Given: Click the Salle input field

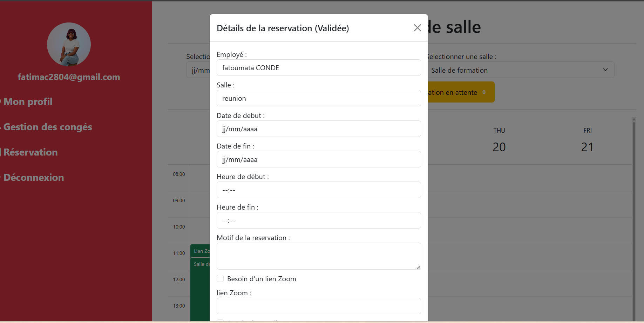Looking at the screenshot, I should (319, 98).
